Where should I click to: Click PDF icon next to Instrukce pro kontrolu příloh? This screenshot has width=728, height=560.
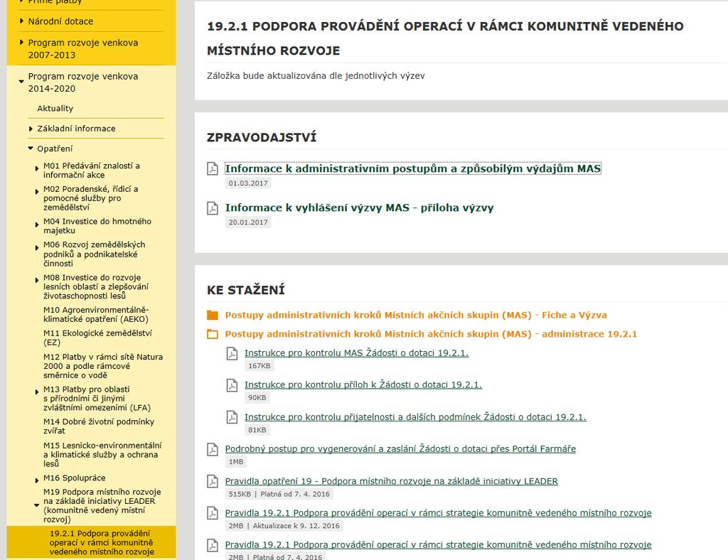pyautogui.click(x=232, y=385)
